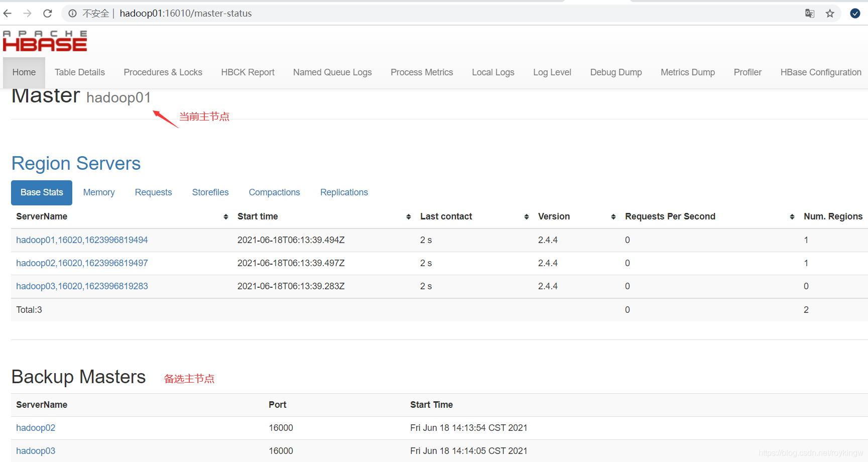The image size is (868, 462).
Task: Click the Master hadoop01 heading text
Action: [x=81, y=96]
